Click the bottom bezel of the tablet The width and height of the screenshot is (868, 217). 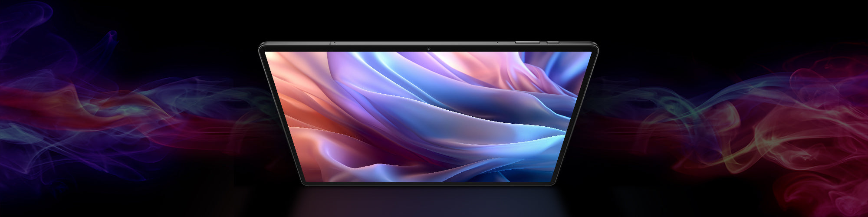428,184
